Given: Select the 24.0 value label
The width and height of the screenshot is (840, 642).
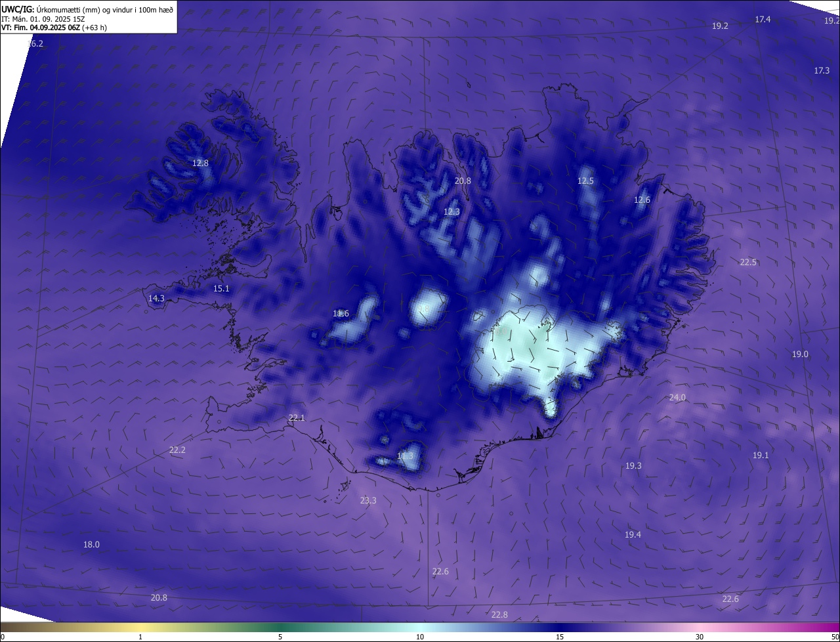Looking at the screenshot, I should (x=677, y=398).
